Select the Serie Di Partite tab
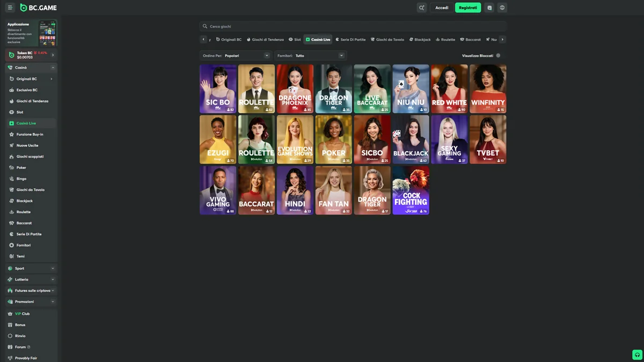644x362 pixels. (x=350, y=39)
